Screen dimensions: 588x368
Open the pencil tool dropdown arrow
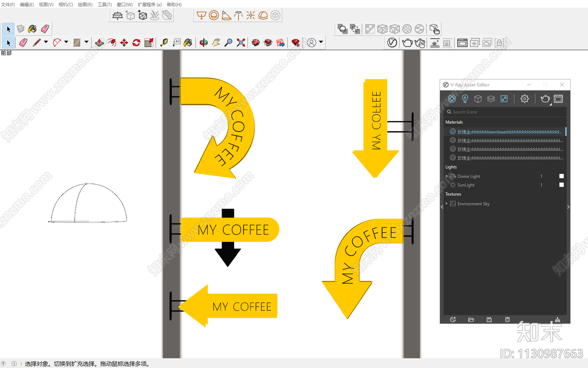tap(46, 42)
